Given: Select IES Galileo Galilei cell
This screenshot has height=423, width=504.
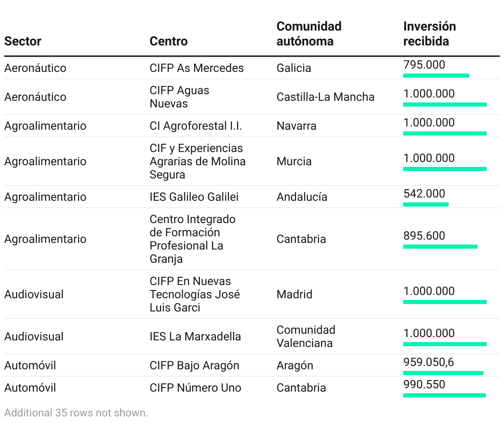Looking at the screenshot, I should [x=194, y=197].
